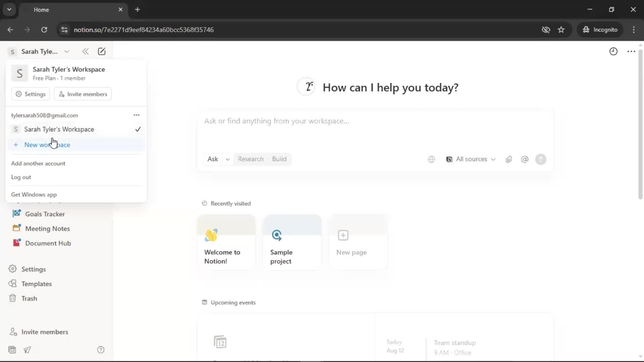Open the calendar icon in Upcoming events
Image resolution: width=644 pixels, height=362 pixels.
(220, 342)
